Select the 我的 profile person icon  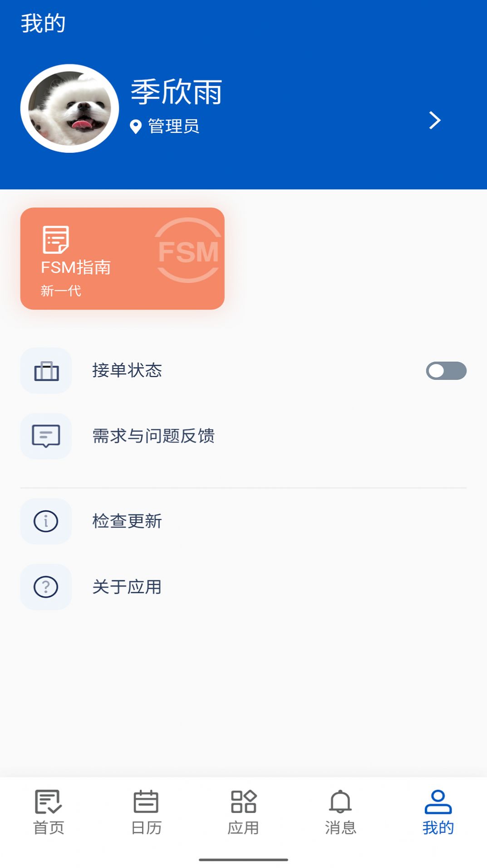(x=437, y=810)
